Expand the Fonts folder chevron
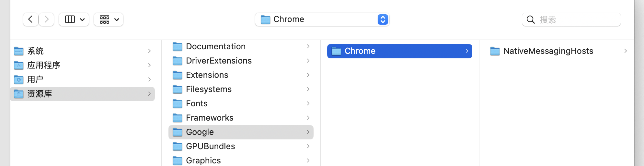Image resolution: width=644 pixels, height=166 pixels. pyautogui.click(x=308, y=103)
